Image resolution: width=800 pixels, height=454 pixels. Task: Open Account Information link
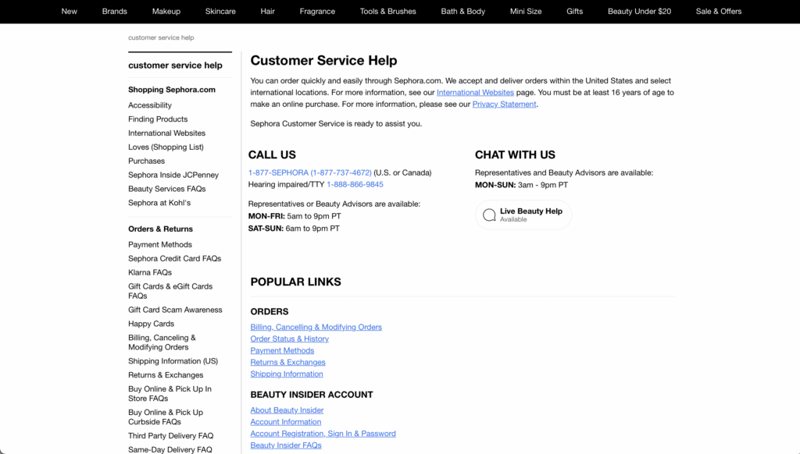(x=286, y=422)
